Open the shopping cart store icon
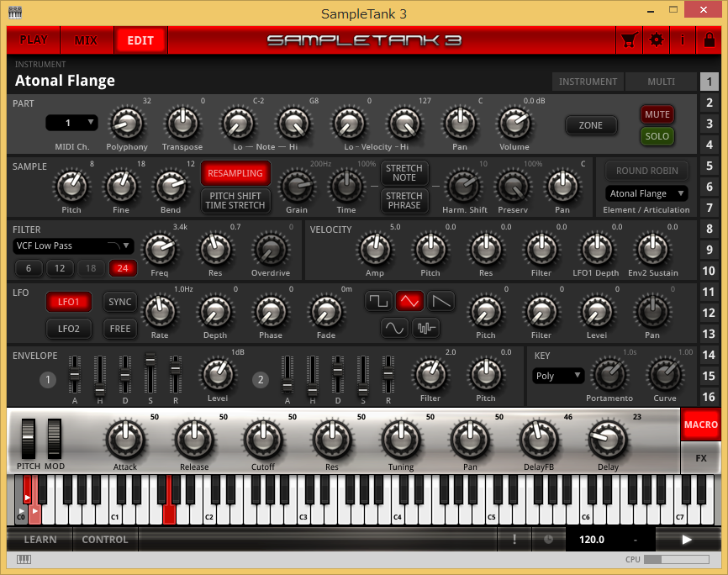This screenshot has width=728, height=575. tap(629, 40)
